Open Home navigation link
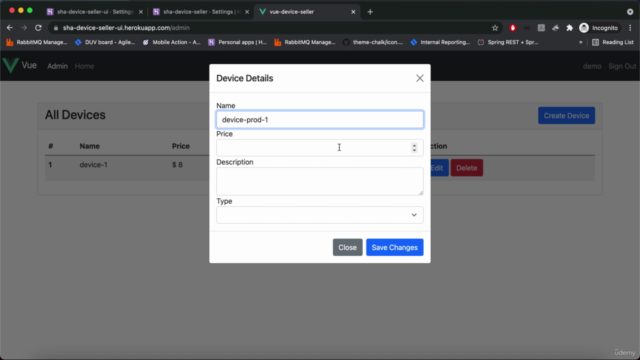Screen dimensions: 640x360 (84, 66)
